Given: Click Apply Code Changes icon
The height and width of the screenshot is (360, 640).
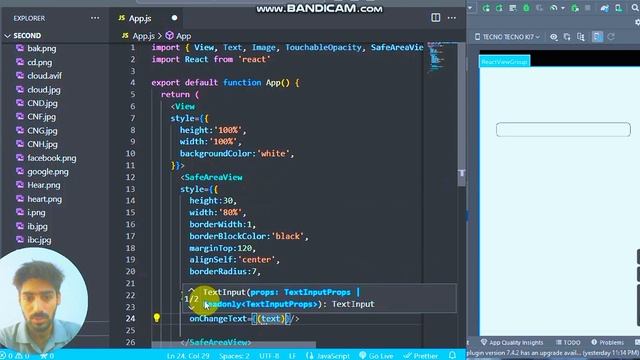Looking at the screenshot, I should 499,8.
